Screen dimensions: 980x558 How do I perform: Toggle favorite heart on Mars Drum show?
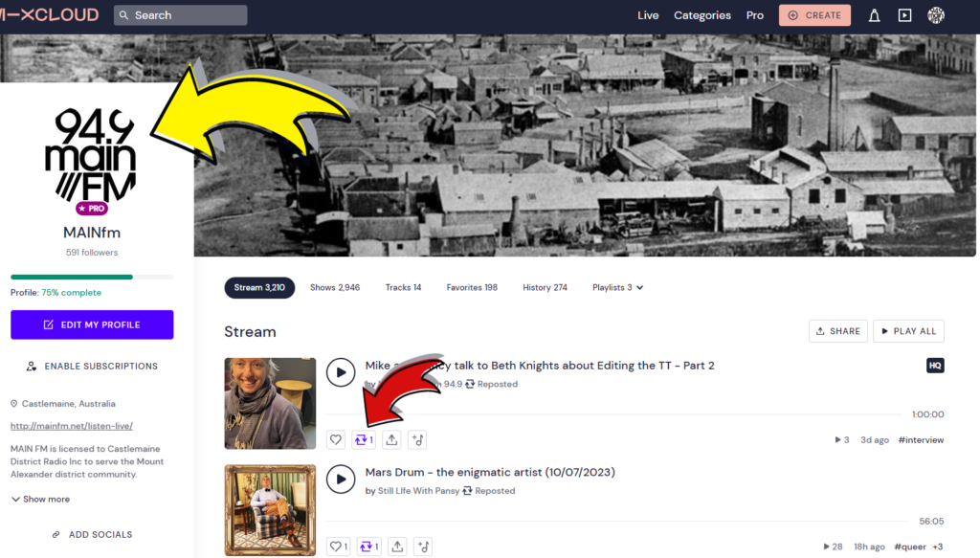338,547
